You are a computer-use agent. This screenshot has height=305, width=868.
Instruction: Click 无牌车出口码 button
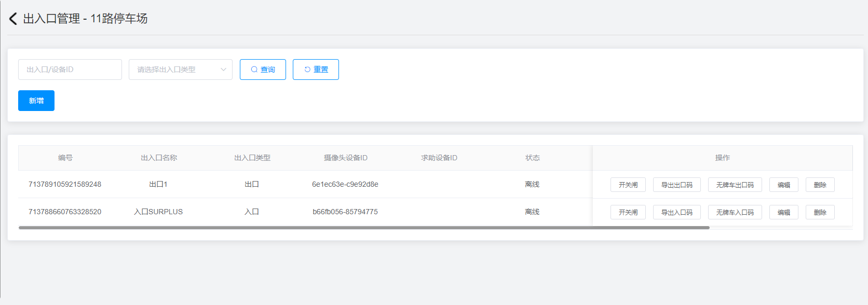point(735,185)
